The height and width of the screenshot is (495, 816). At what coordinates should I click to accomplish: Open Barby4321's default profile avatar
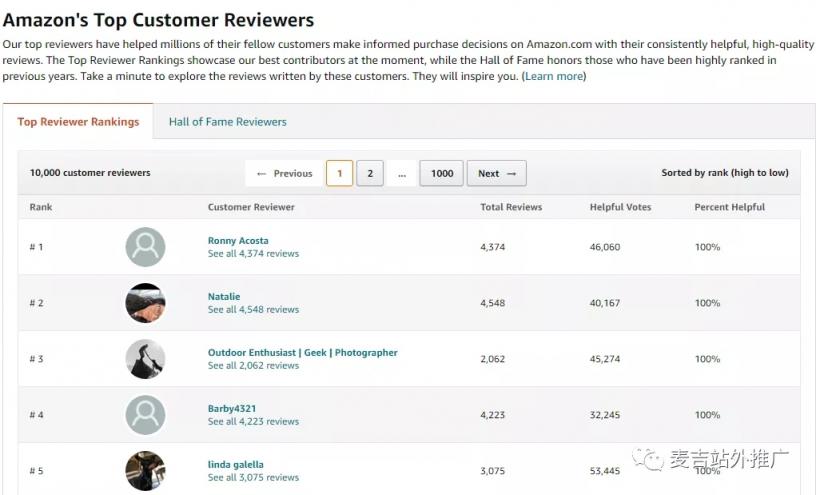pos(145,415)
